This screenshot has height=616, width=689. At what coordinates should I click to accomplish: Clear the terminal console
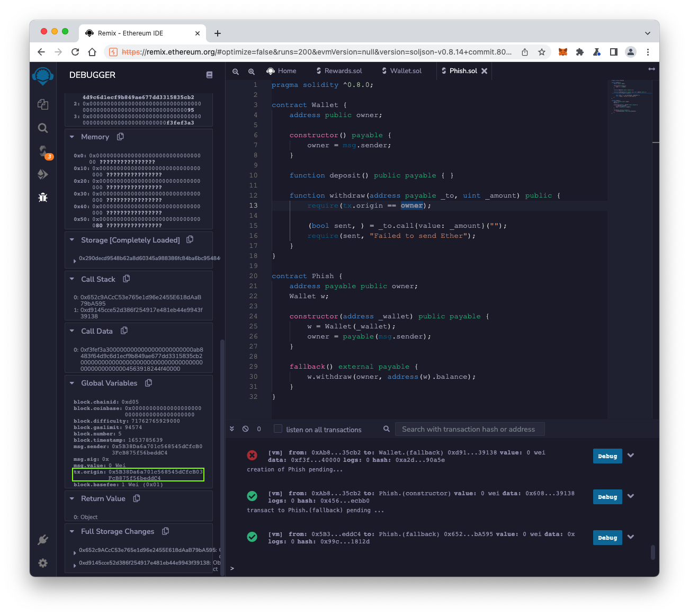(246, 429)
